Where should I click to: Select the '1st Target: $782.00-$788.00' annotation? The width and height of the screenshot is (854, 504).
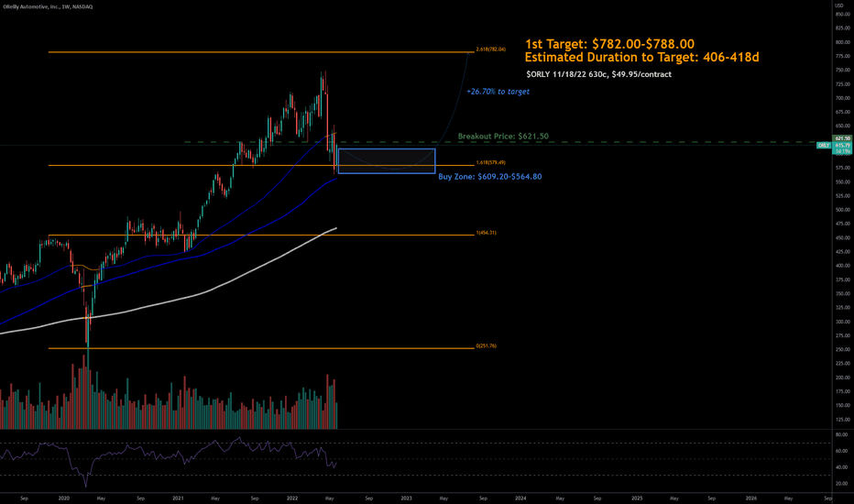[x=609, y=44]
